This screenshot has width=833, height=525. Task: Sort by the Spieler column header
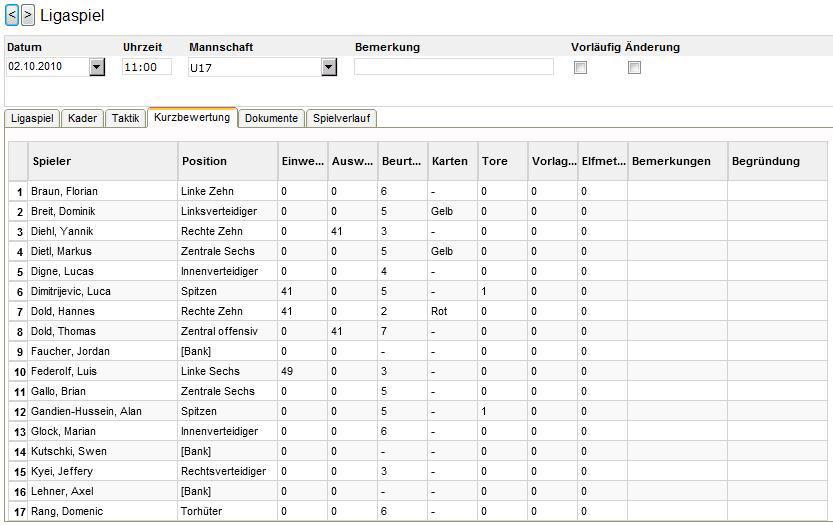coord(103,161)
